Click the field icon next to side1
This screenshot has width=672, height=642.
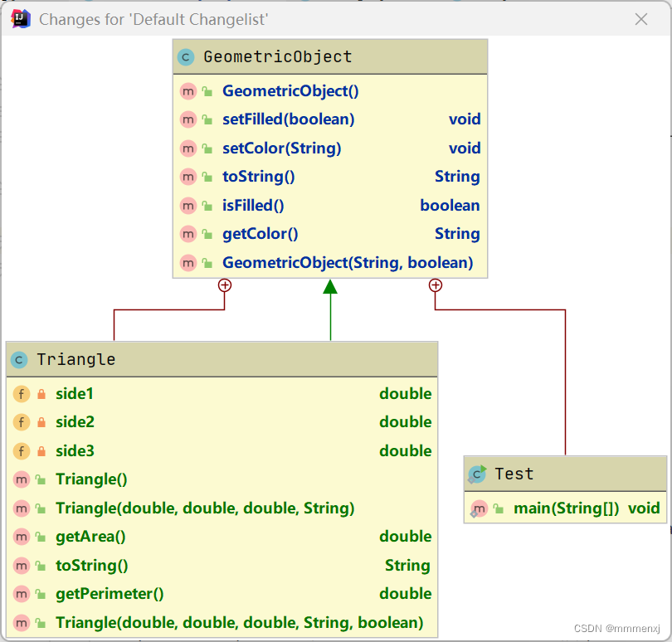coord(22,394)
